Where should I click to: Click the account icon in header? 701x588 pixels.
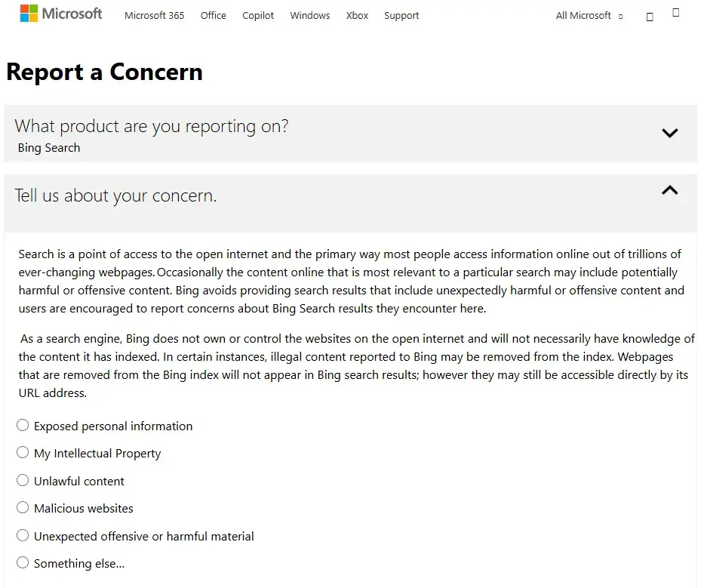pyautogui.click(x=675, y=13)
